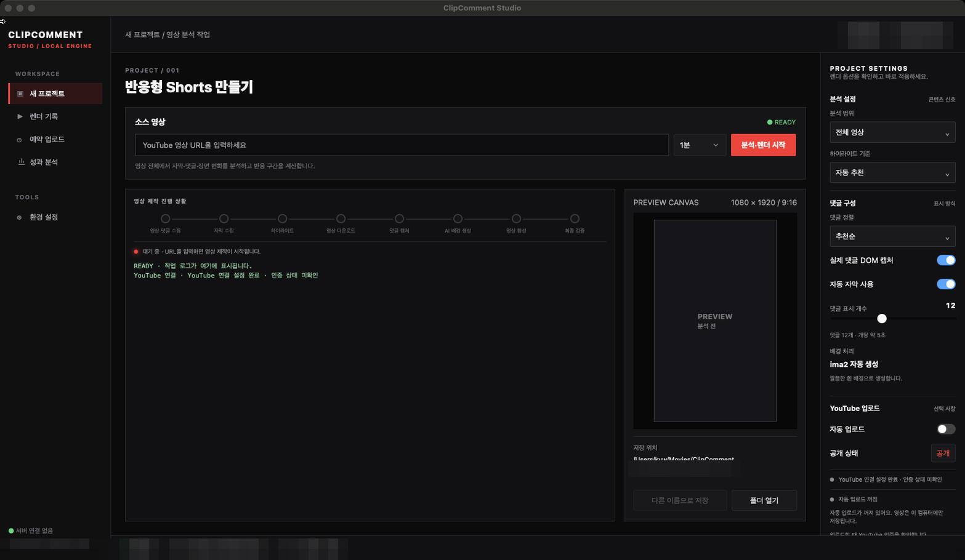The image size is (965, 560).
Task: Click the READY log line text
Action: pyautogui.click(x=193, y=266)
